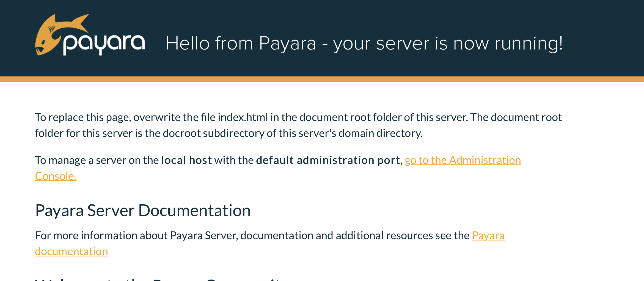Viewport: 644px width, 281px height.
Task: Open the orange 'Payara' link after 'see the'
Action: click(x=488, y=235)
